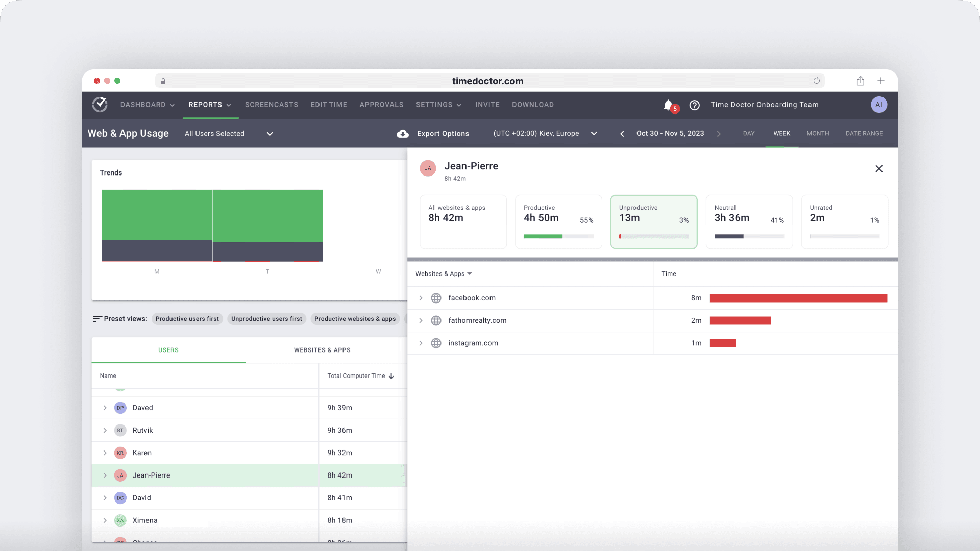Screen dimensions: 980x551
Task: Click the globe icon beside facebook.com
Action: pyautogui.click(x=436, y=298)
